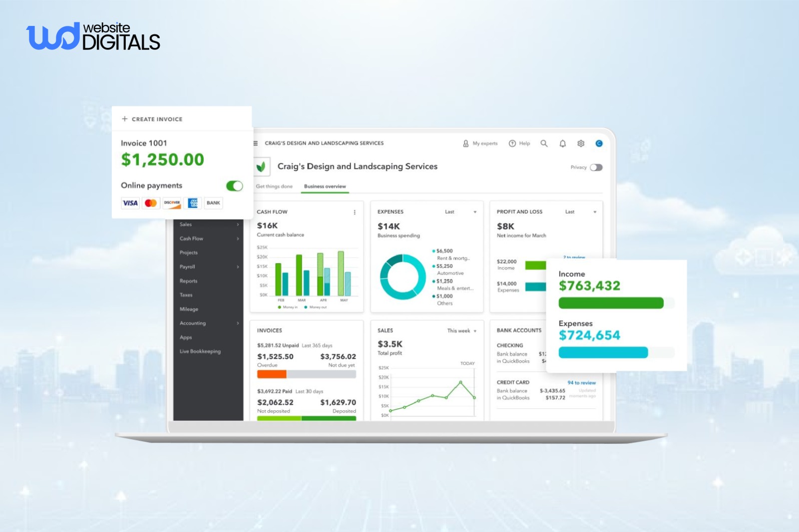
Task: Click the green leaf company logo
Action: pyautogui.click(x=261, y=167)
